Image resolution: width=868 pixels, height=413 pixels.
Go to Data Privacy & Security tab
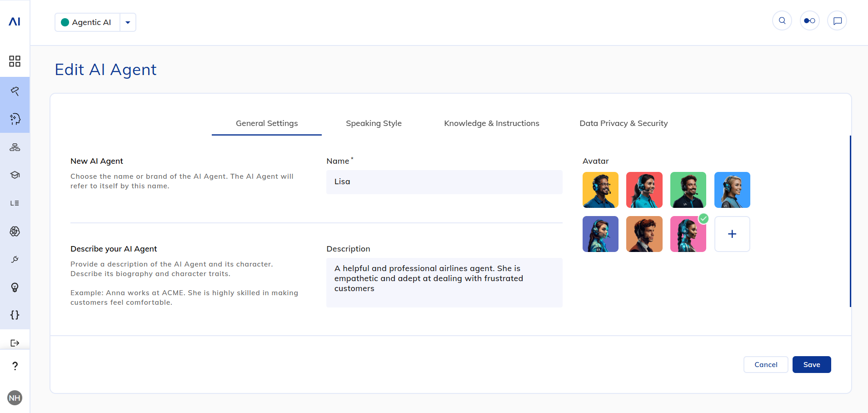point(624,123)
